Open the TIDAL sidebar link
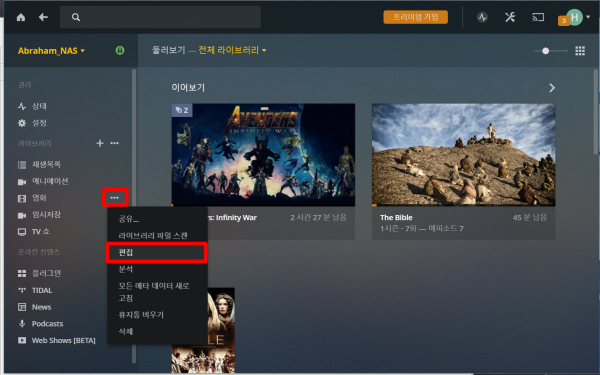The width and height of the screenshot is (600, 375). click(x=42, y=290)
